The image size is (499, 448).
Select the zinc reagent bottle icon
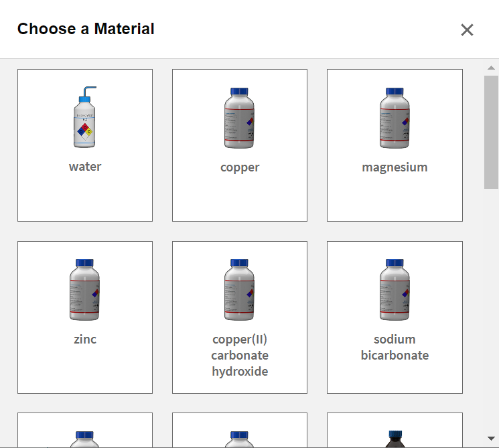tap(85, 290)
